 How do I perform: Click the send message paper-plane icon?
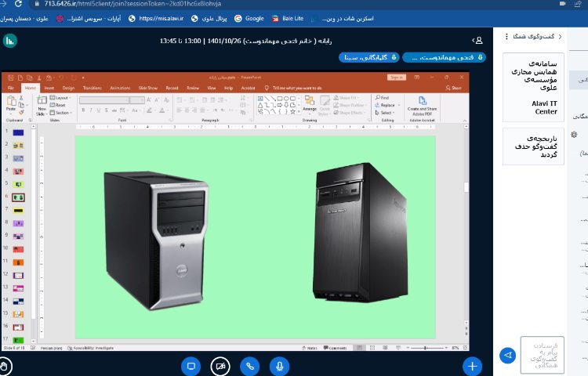pos(507,356)
